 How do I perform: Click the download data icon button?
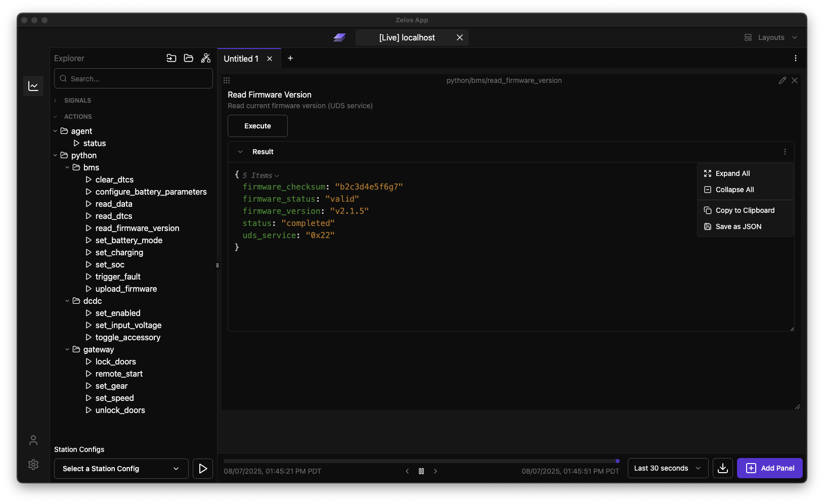[723, 468]
